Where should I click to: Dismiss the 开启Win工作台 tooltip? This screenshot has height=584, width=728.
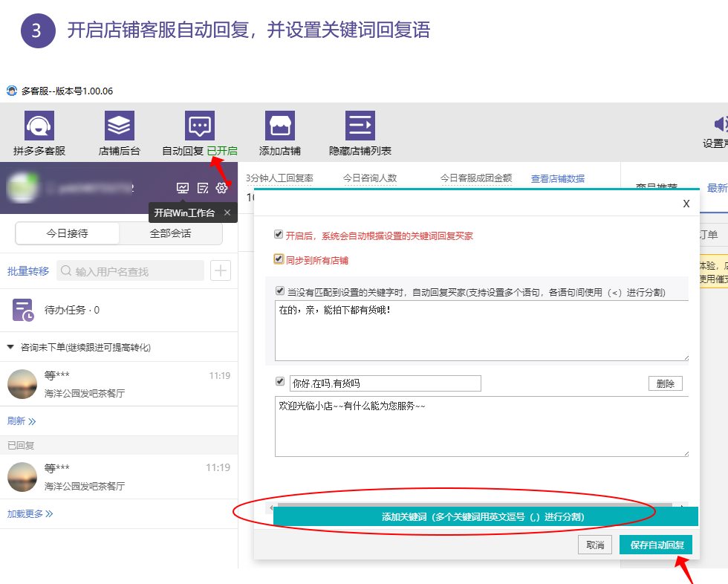coord(227,212)
